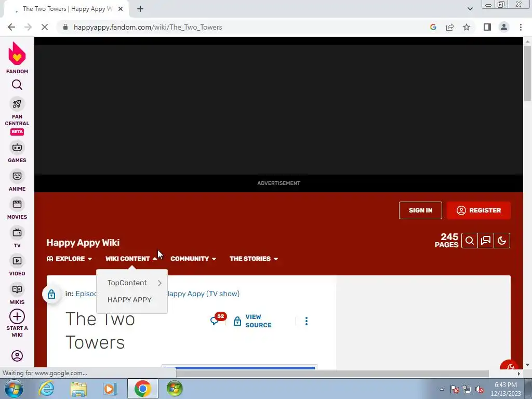Image resolution: width=532 pixels, height=399 pixels.
Task: Open Games section in sidebar
Action: [17, 152]
